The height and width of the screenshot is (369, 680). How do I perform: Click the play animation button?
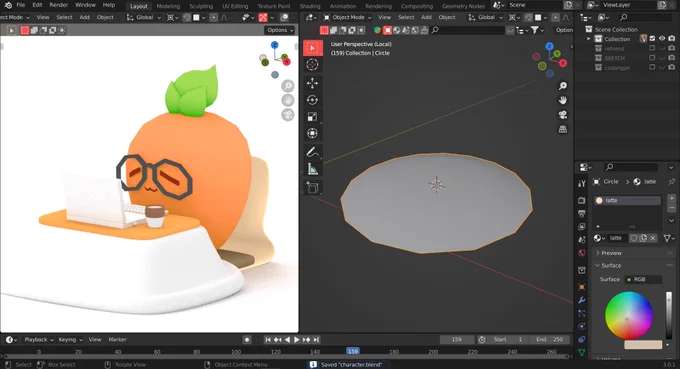point(297,340)
